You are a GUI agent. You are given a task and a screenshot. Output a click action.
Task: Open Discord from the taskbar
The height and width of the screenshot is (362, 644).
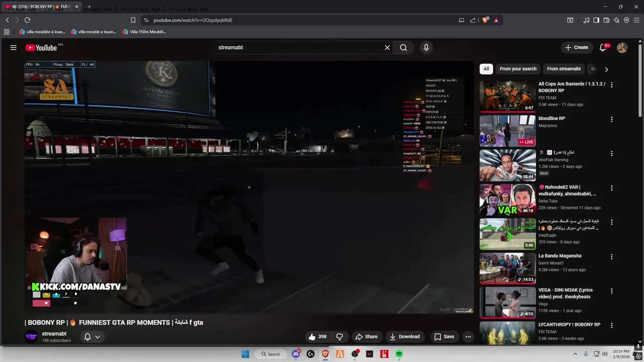pos(296,354)
